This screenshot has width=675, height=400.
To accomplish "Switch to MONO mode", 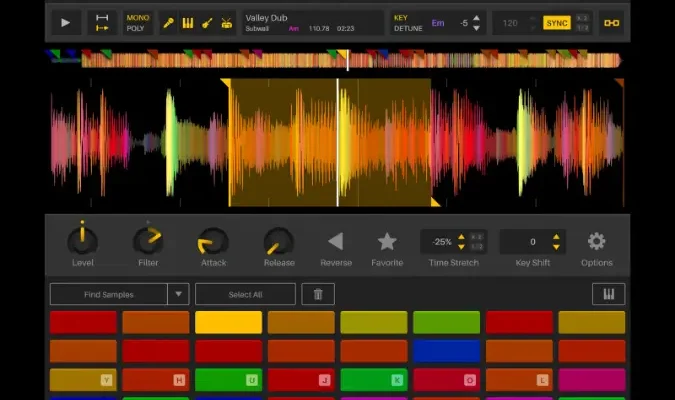I will [136, 18].
